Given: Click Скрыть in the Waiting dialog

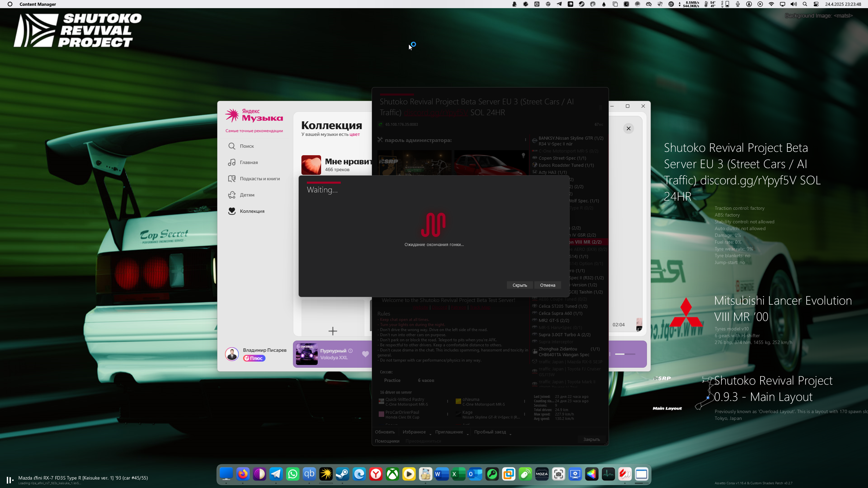Looking at the screenshot, I should pos(520,285).
